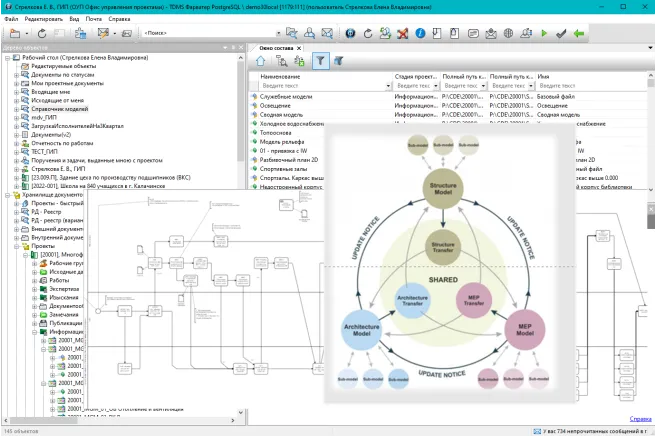Collapse the Рабочий стол tree root
Viewport: 656px width, 436px height.
(x=7, y=58)
